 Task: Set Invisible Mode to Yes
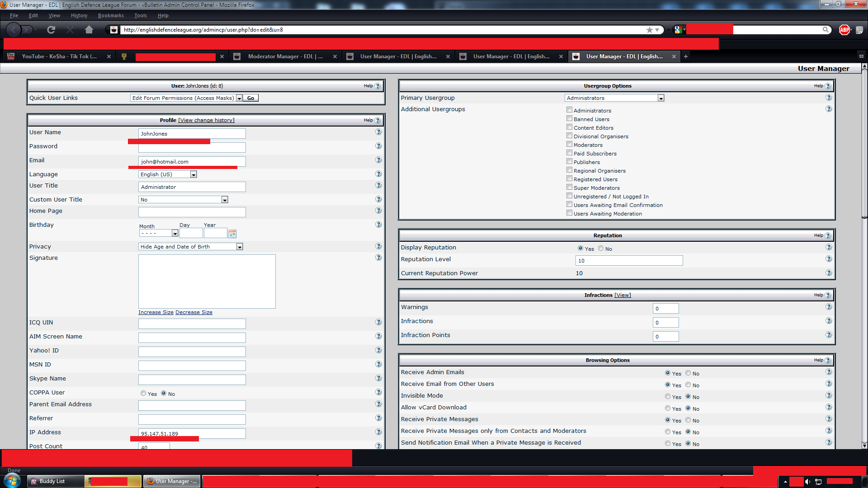(668, 396)
